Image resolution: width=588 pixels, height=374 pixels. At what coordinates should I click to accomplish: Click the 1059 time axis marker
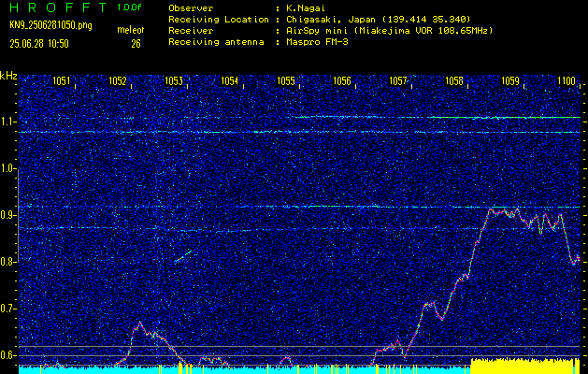510,80
